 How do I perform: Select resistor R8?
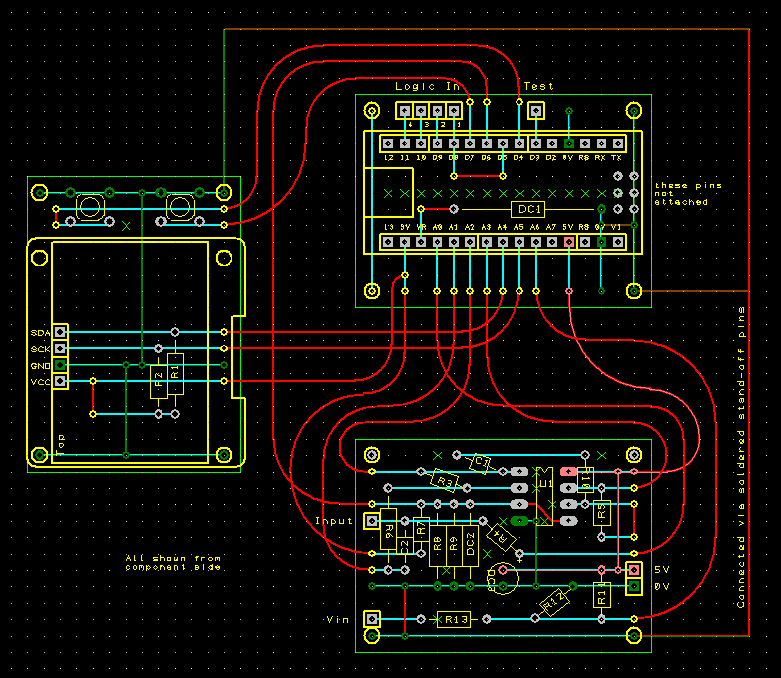437,545
